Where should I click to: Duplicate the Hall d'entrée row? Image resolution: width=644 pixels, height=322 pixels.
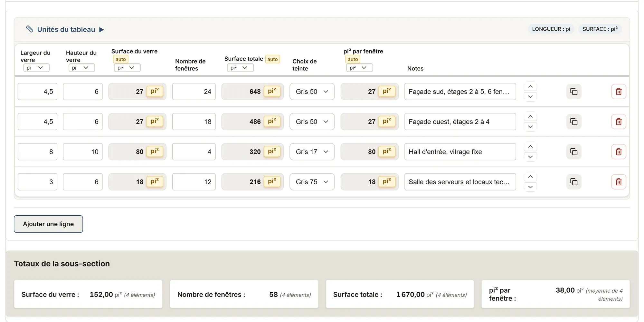tap(573, 152)
